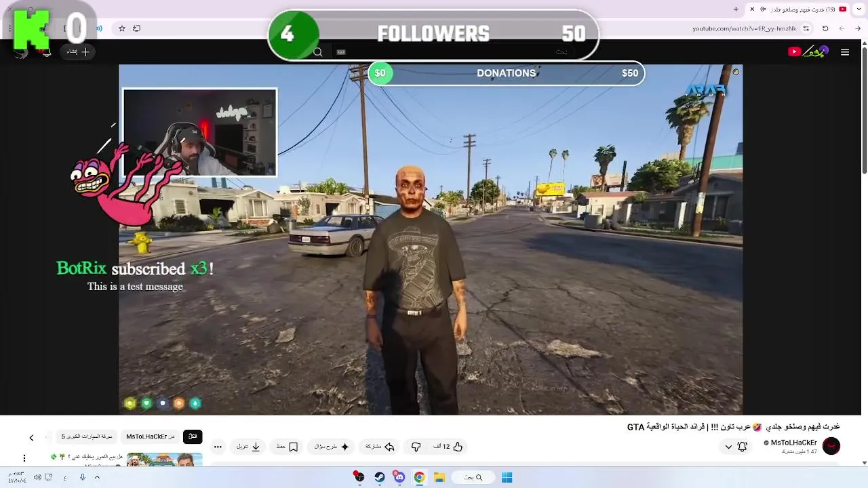Open the Ask (طرح سؤال) button
Image resolution: width=868 pixels, height=488 pixels.
point(332,447)
